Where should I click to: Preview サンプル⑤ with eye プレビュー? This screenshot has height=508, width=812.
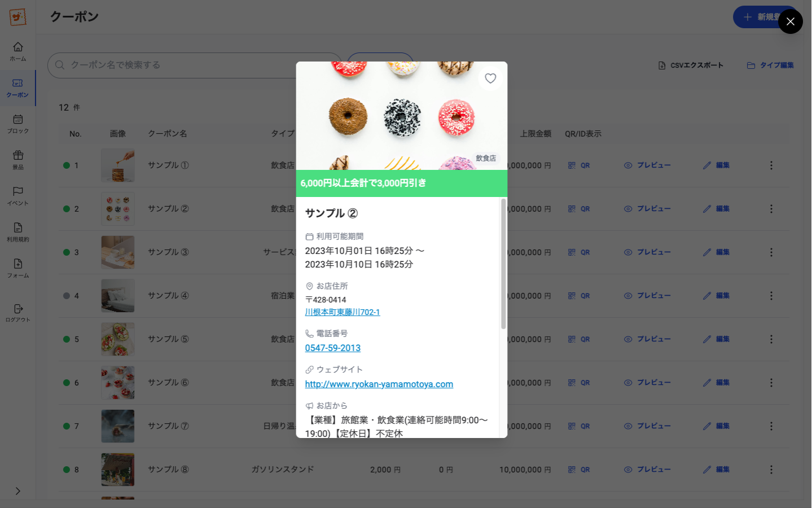click(647, 339)
